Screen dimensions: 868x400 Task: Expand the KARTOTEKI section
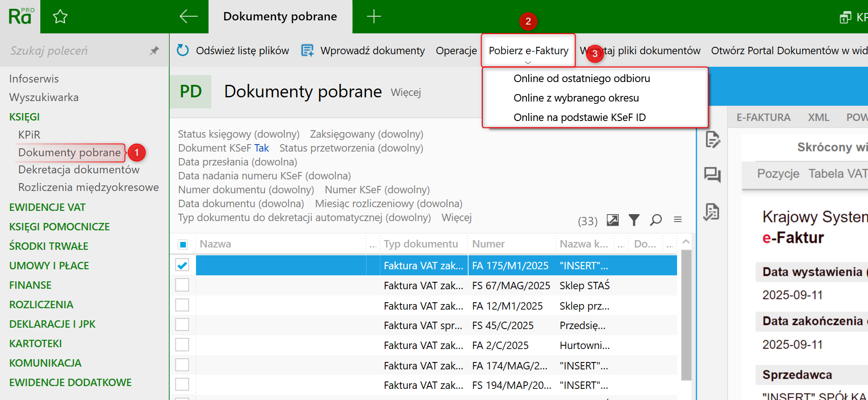click(x=35, y=343)
